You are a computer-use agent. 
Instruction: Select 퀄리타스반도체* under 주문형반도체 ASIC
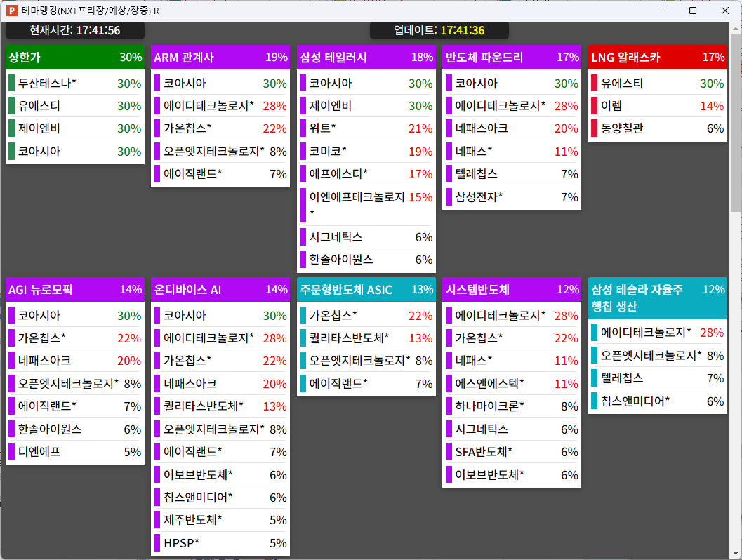pyautogui.click(x=366, y=338)
